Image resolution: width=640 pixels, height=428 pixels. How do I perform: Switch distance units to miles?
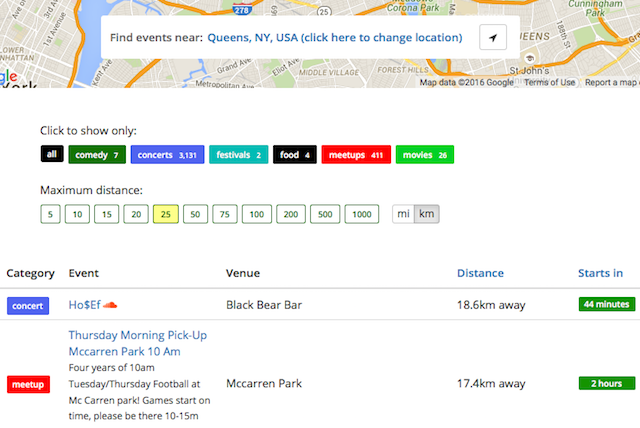[x=403, y=214]
